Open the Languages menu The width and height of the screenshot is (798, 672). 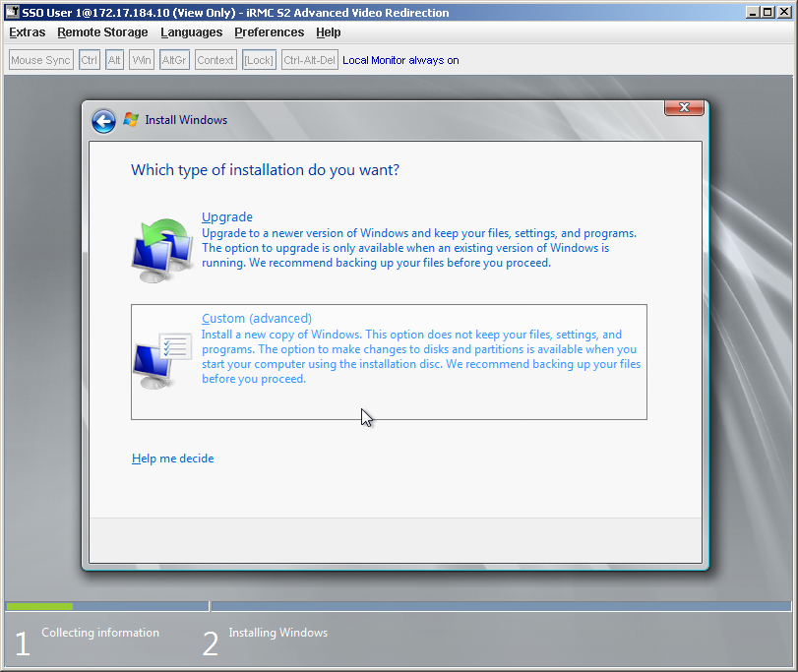[191, 32]
